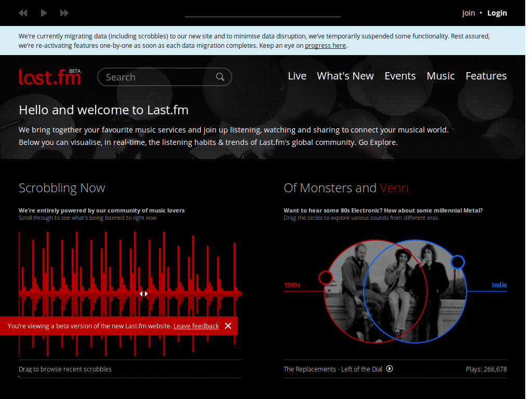Click the Indie label
This screenshot has width=532, height=399.
499,285
